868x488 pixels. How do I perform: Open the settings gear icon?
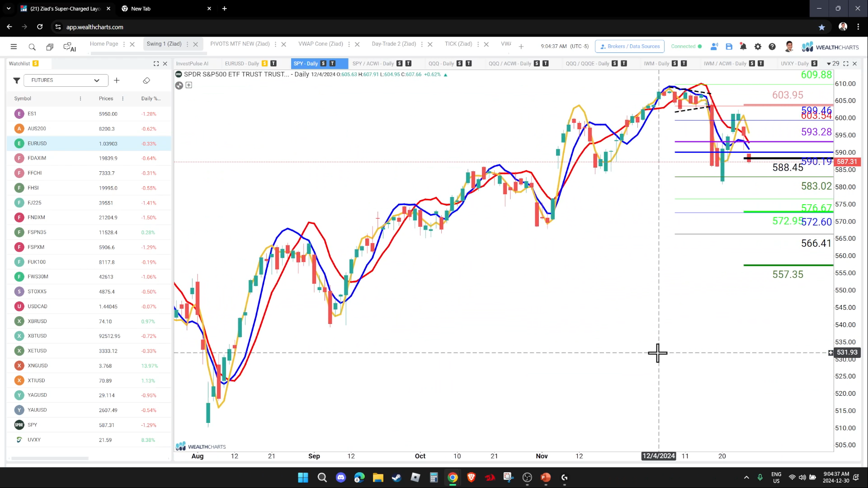[758, 46]
